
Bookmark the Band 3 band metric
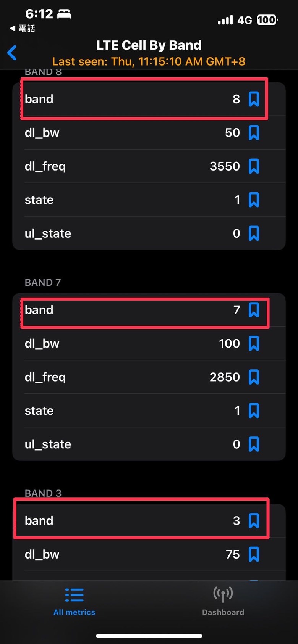[254, 521]
